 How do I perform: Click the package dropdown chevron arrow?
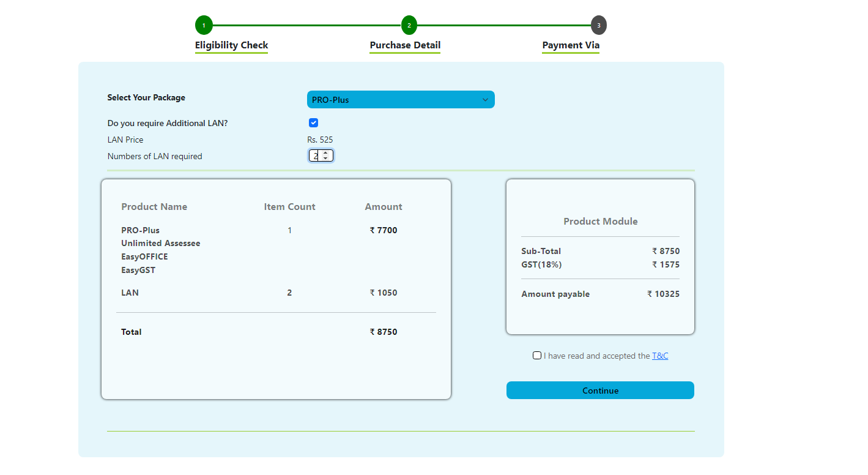(x=485, y=100)
